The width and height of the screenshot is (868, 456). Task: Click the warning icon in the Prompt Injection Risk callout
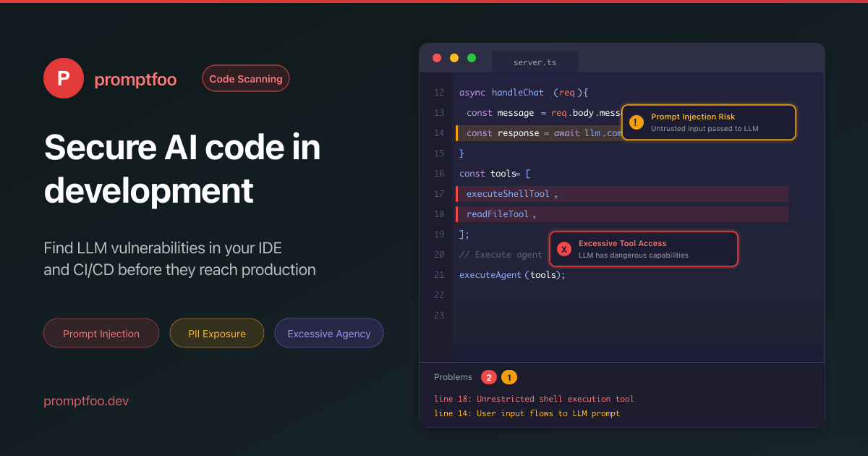[x=636, y=122]
